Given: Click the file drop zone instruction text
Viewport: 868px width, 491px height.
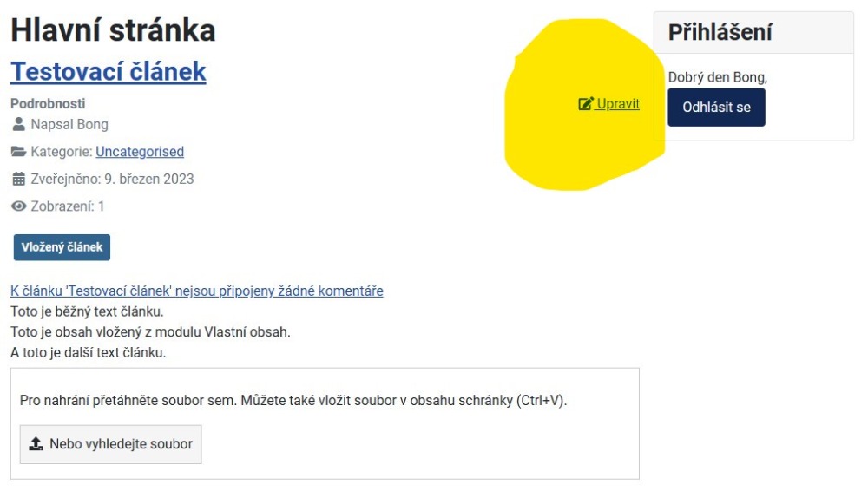Looking at the screenshot, I should [293, 401].
